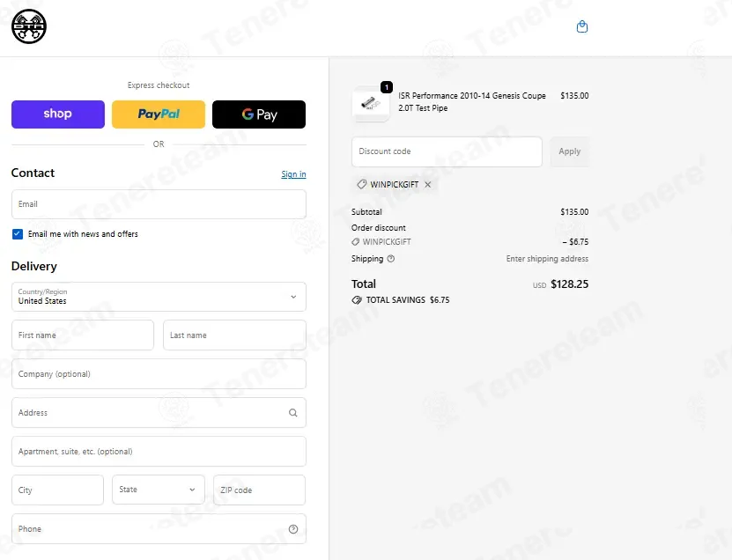The height and width of the screenshot is (560, 732).
Task: Click the Enter shipping address text
Action: [547, 259]
